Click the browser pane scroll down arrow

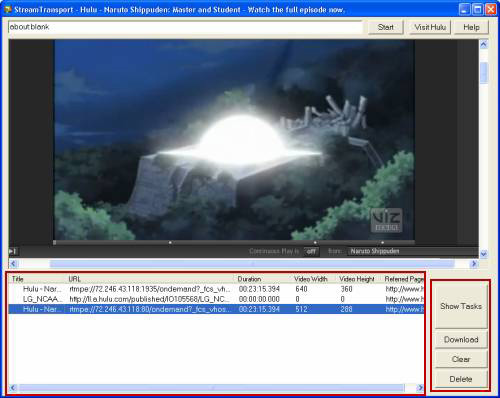[484, 254]
